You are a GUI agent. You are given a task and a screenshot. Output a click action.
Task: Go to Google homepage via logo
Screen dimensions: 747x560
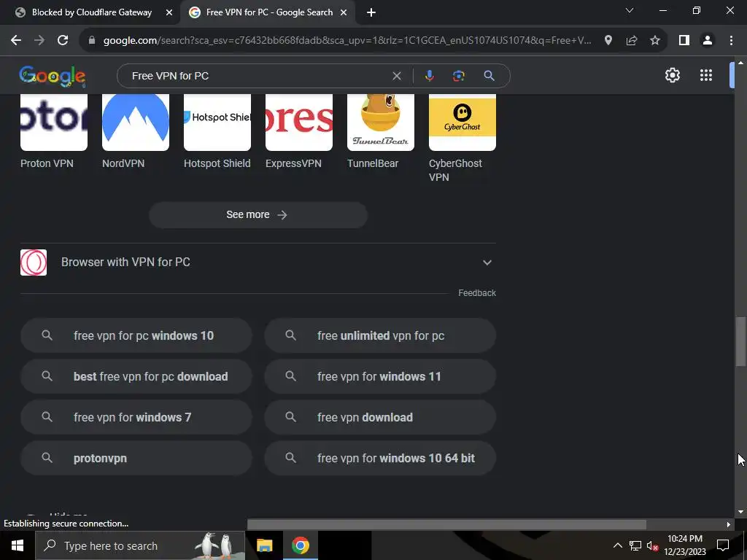point(53,76)
